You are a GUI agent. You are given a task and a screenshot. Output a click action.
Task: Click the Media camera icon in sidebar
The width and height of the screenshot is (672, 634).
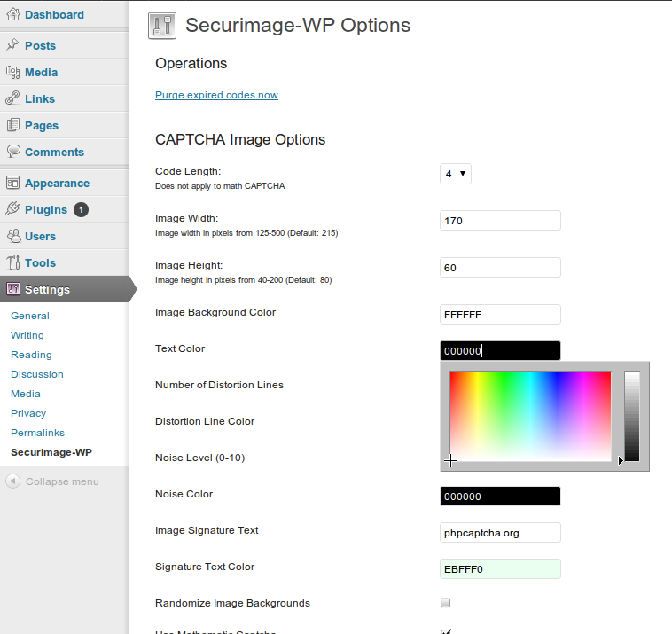[13, 72]
